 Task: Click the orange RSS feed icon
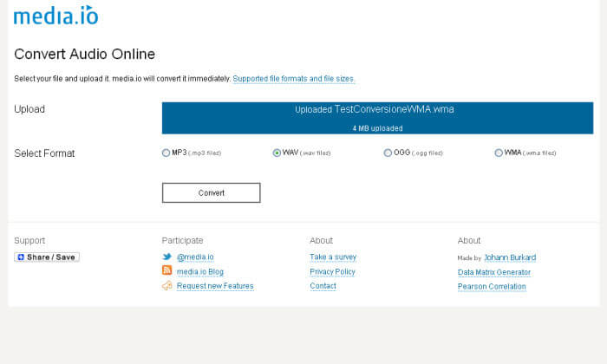click(166, 270)
